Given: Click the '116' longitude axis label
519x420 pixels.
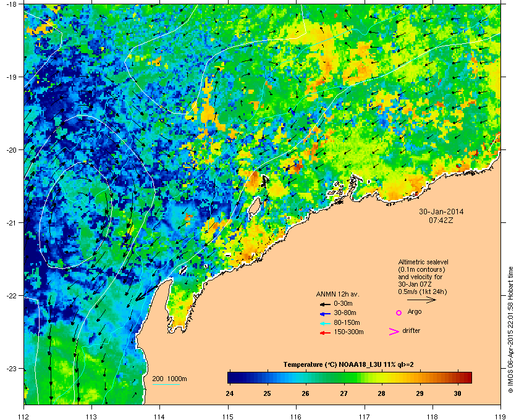Looking at the screenshot, I should [296, 416].
